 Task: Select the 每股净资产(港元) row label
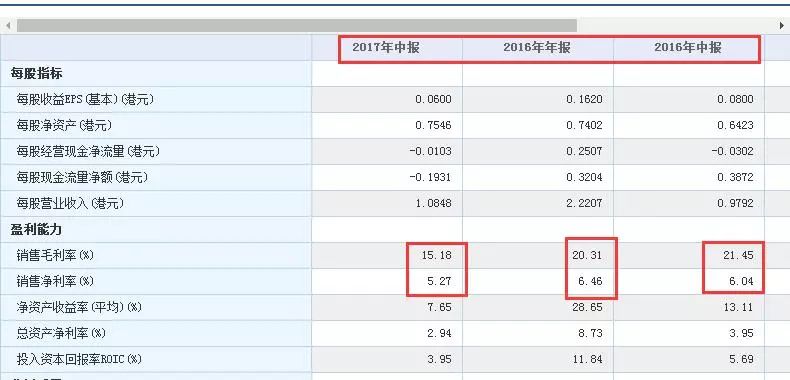click(x=64, y=125)
